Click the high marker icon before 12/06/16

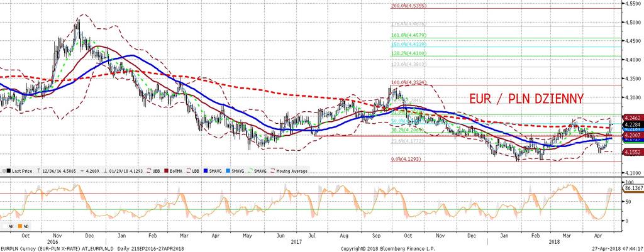coord(38,171)
